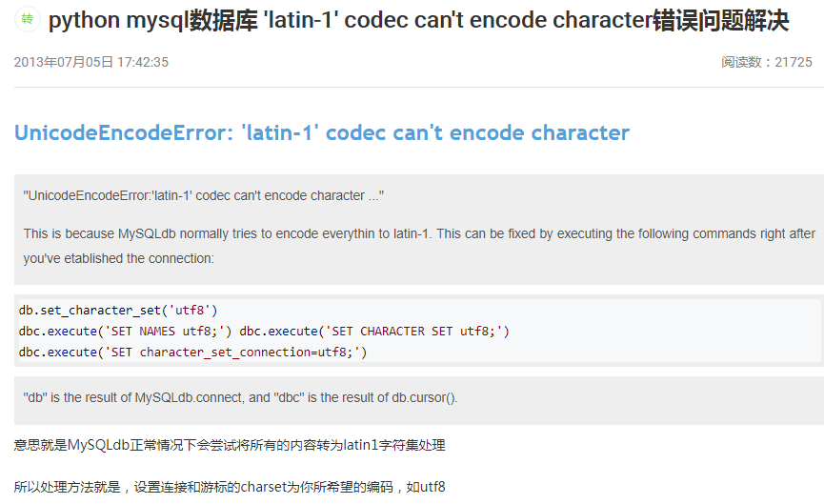Screen dimensions: 824x504
Task: Click the article title about latin-1 codec
Action: 418,21
